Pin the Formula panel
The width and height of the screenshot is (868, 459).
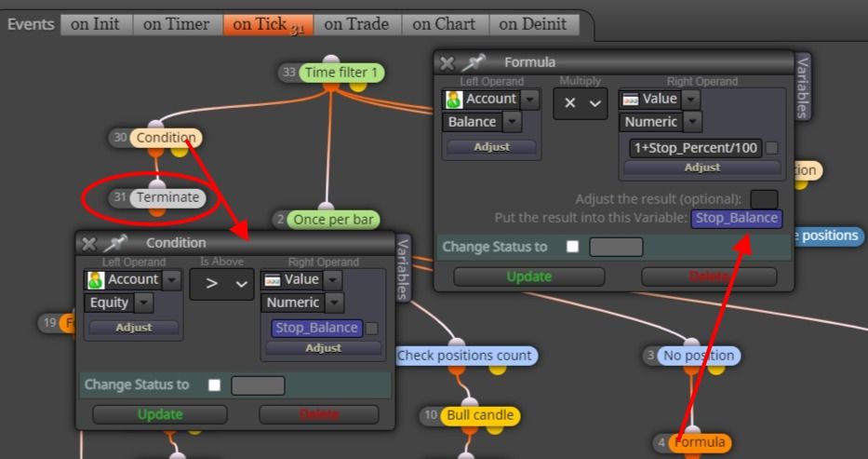coord(474,62)
